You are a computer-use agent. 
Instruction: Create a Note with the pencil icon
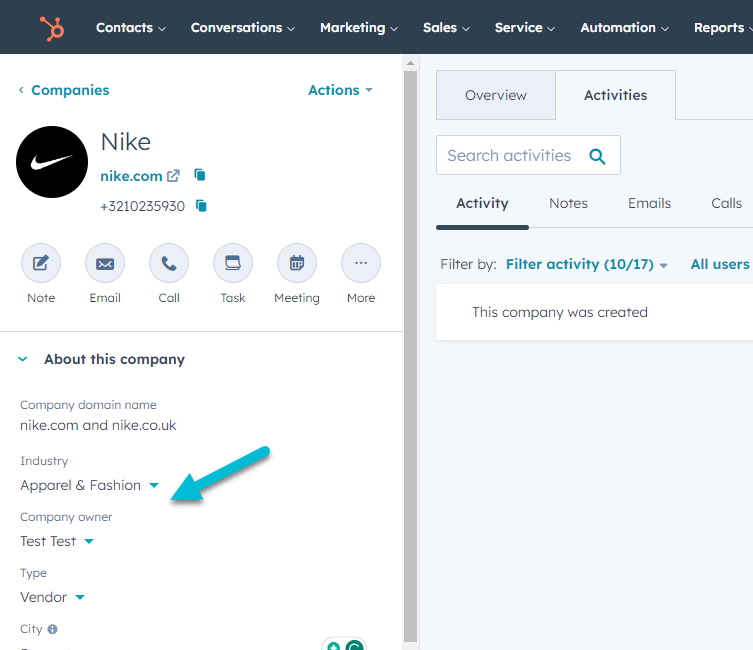41,263
